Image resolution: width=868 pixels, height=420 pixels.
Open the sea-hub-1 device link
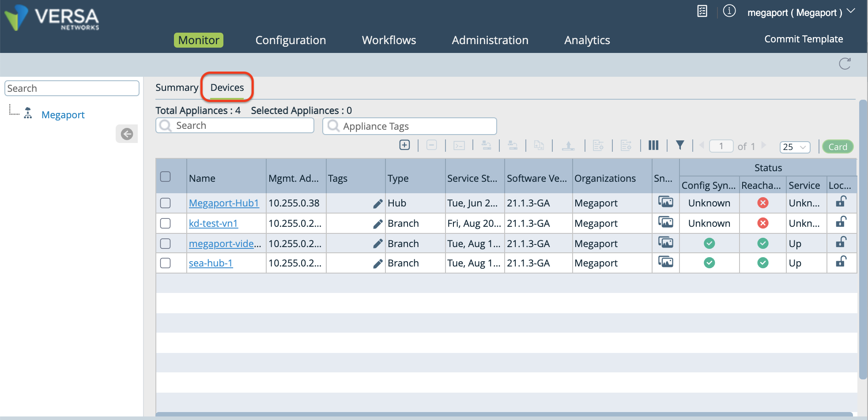211,263
